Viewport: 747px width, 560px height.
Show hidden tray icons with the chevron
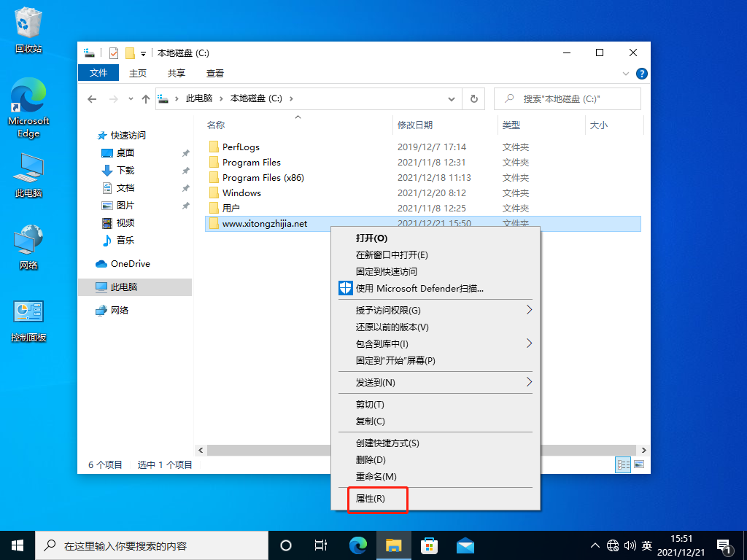[595, 545]
